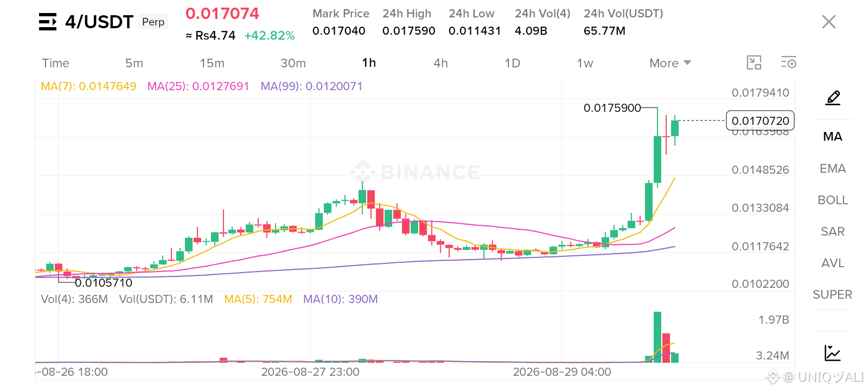Click the Perp contract label
The width and height of the screenshot is (868, 391).
[x=153, y=22]
